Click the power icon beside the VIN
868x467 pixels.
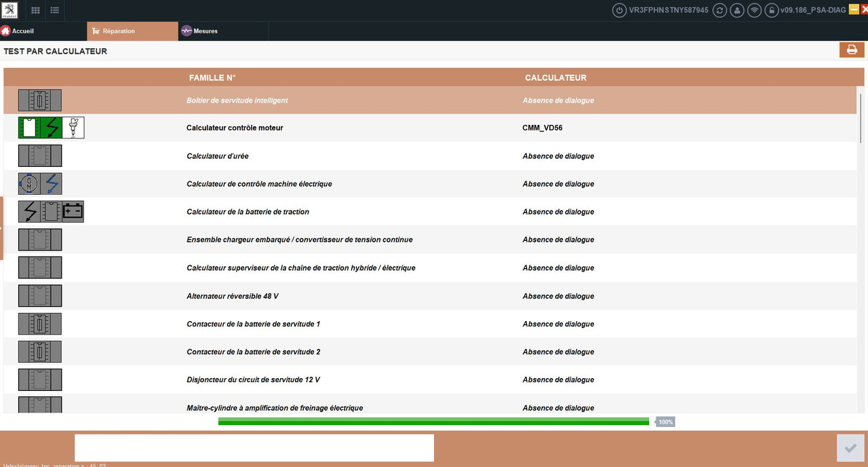click(x=619, y=10)
